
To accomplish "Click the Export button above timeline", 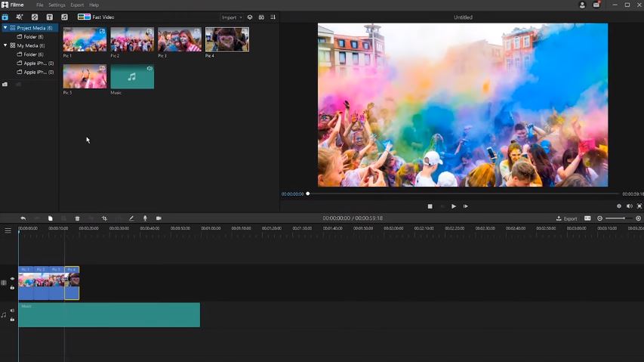I will pos(567,218).
